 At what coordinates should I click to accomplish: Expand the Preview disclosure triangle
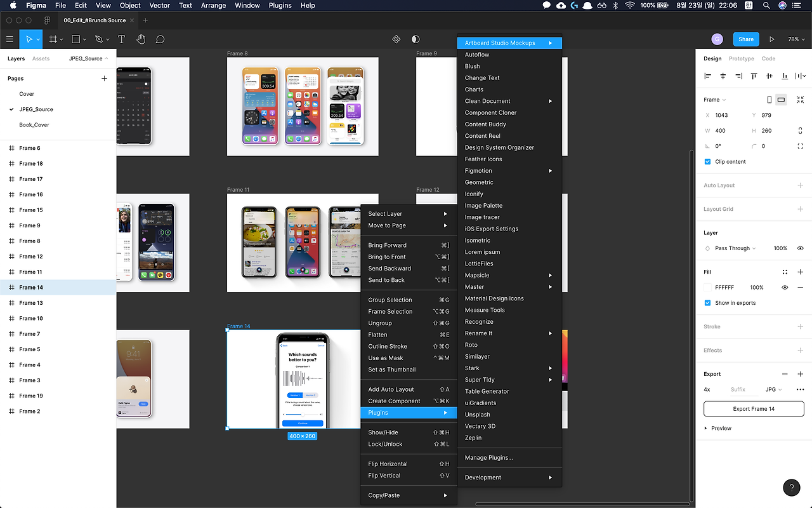pos(706,428)
